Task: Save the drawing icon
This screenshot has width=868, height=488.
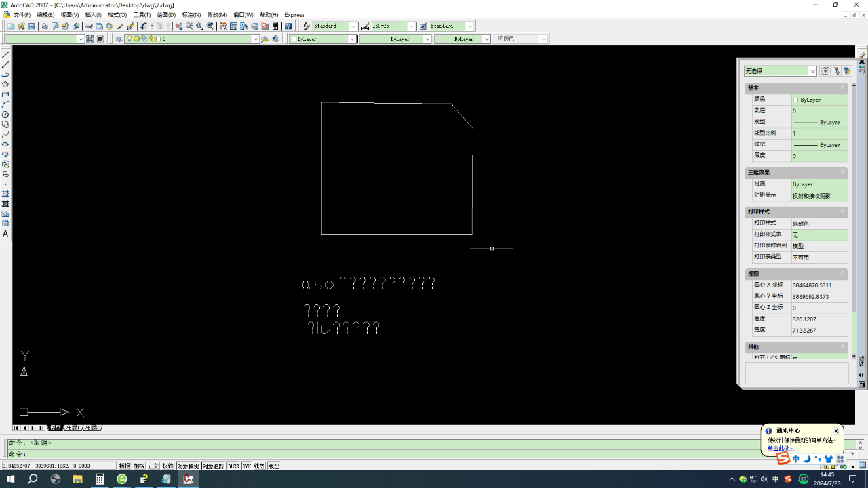Action: click(31, 26)
